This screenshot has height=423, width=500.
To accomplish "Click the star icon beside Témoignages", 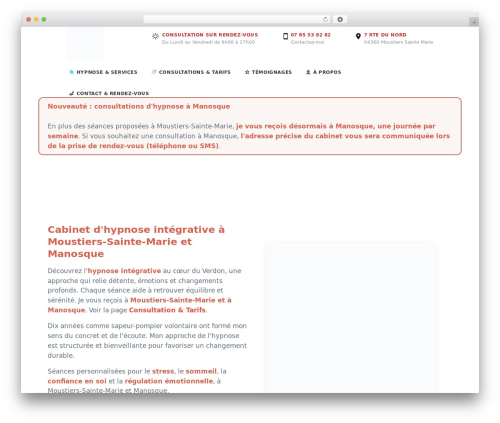I will pyautogui.click(x=247, y=72).
